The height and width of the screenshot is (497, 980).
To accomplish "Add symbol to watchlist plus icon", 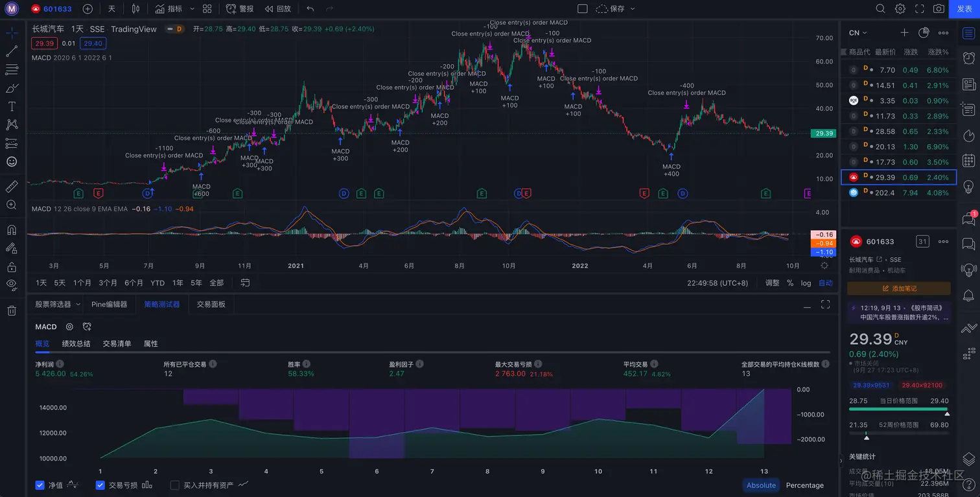I will [904, 32].
